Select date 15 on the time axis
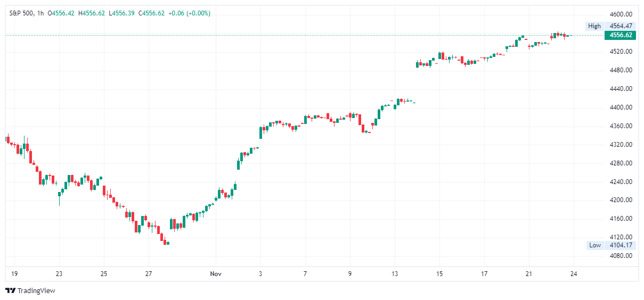Viewport: 644px width, 300px height. click(439, 274)
